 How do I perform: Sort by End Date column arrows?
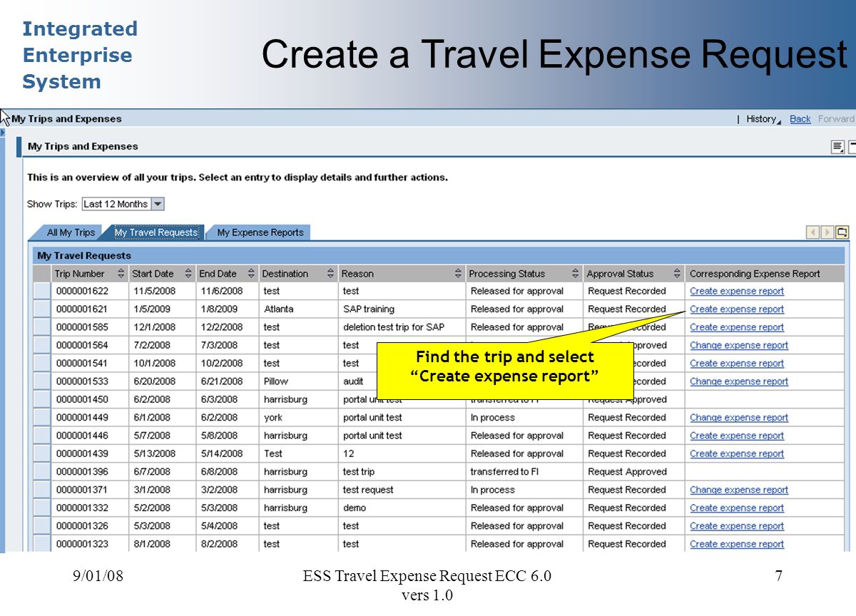(x=251, y=274)
